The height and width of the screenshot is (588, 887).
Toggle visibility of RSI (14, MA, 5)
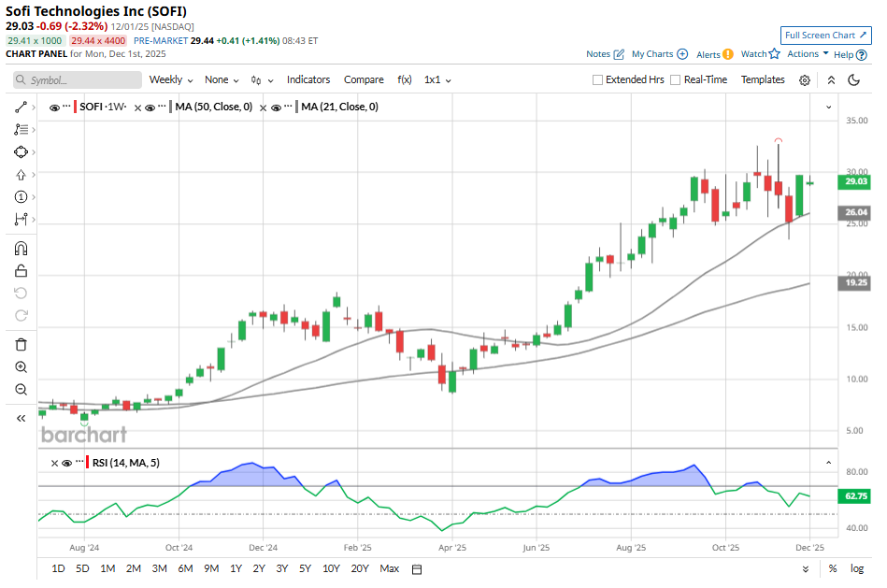[66, 463]
